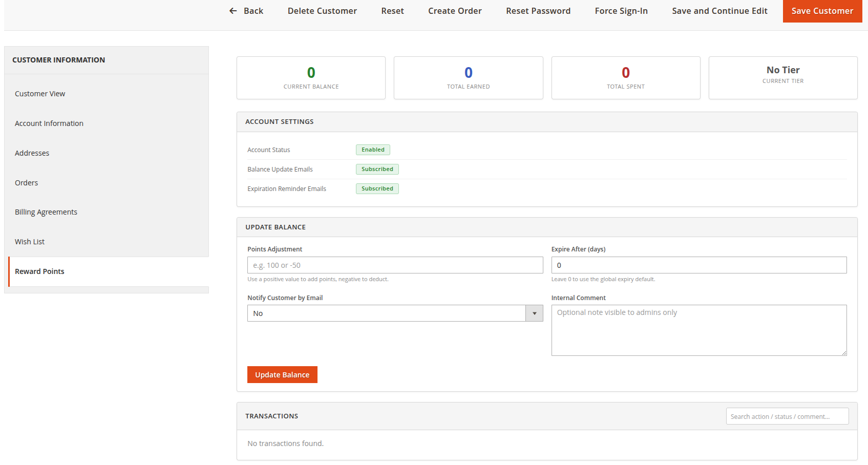
Task: Click Save and Continue Edit
Action: tap(719, 11)
